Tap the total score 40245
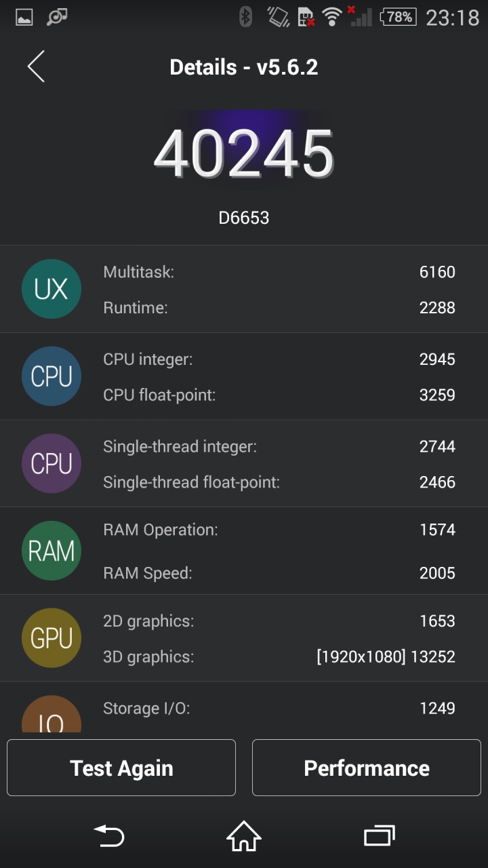Viewport: 488px width, 868px height. point(244,153)
